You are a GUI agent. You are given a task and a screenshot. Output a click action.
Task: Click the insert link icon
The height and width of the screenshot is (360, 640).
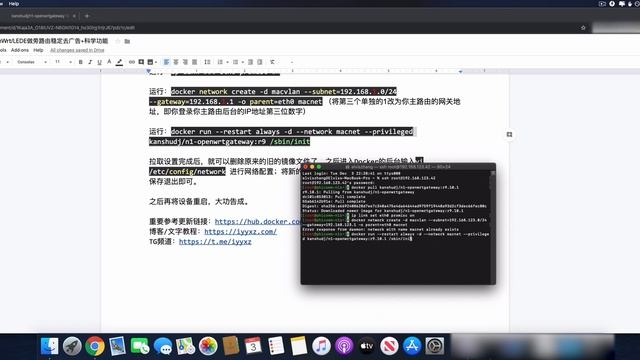pyautogui.click(x=131, y=62)
